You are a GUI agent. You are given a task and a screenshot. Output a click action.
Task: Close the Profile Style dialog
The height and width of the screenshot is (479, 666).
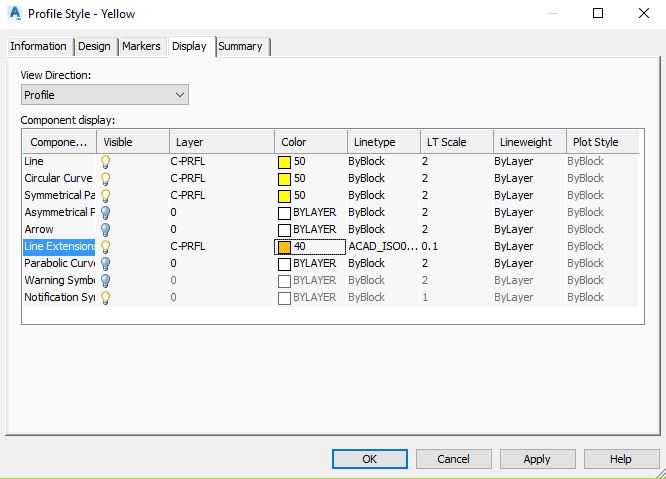pos(644,13)
